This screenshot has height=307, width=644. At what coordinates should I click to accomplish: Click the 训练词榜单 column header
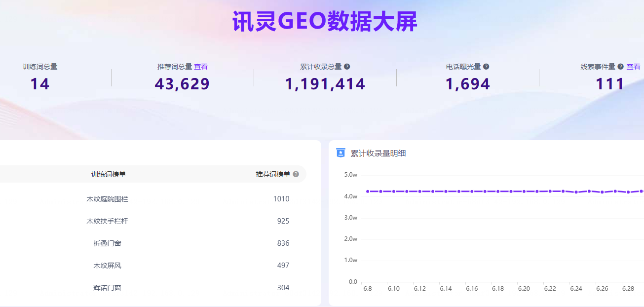tap(109, 174)
